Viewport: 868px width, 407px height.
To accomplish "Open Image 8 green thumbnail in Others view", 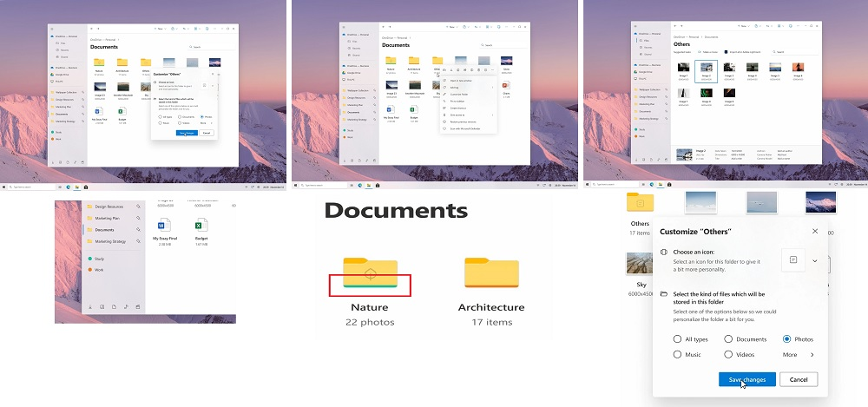I will pos(707,93).
